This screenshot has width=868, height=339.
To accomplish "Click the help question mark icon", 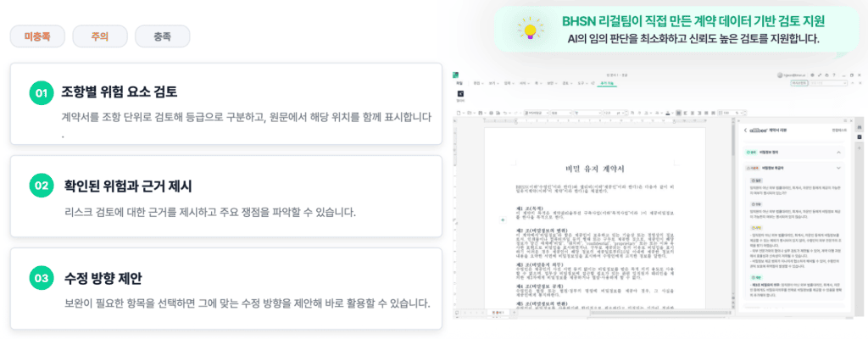I will coord(835,75).
